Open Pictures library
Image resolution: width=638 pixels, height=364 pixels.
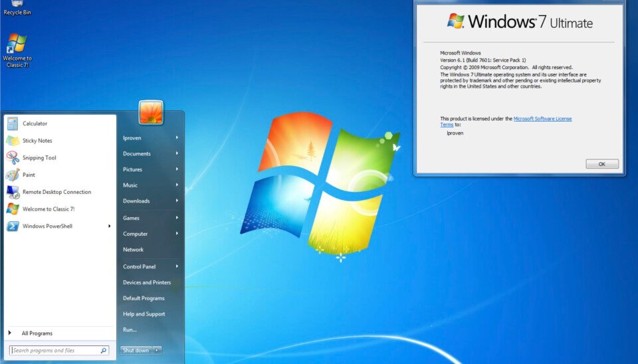point(133,169)
